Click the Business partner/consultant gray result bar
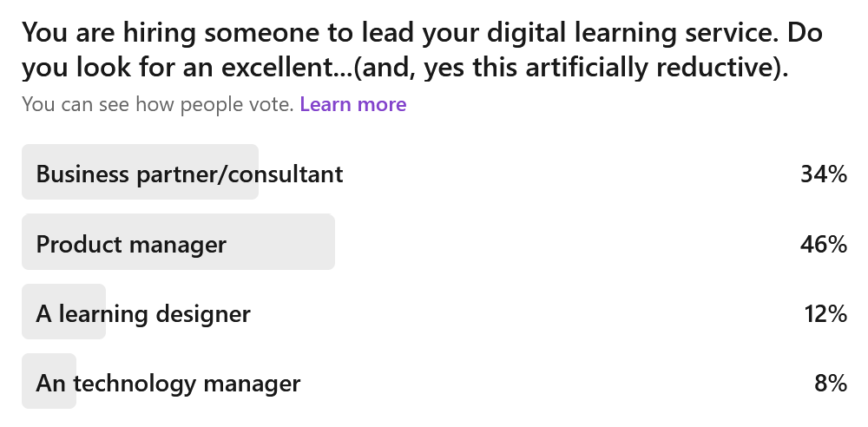Screen dimensions: 868x427 click(140, 172)
